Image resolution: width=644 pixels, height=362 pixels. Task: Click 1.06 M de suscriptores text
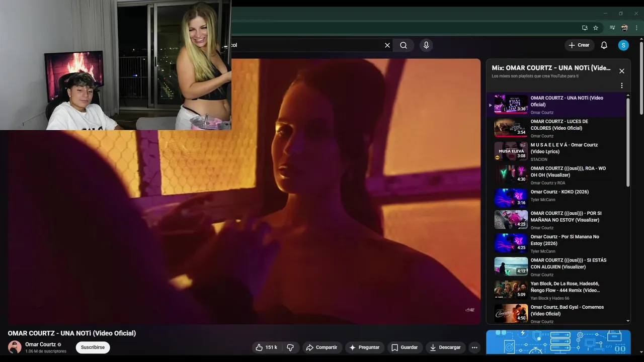[x=46, y=351]
